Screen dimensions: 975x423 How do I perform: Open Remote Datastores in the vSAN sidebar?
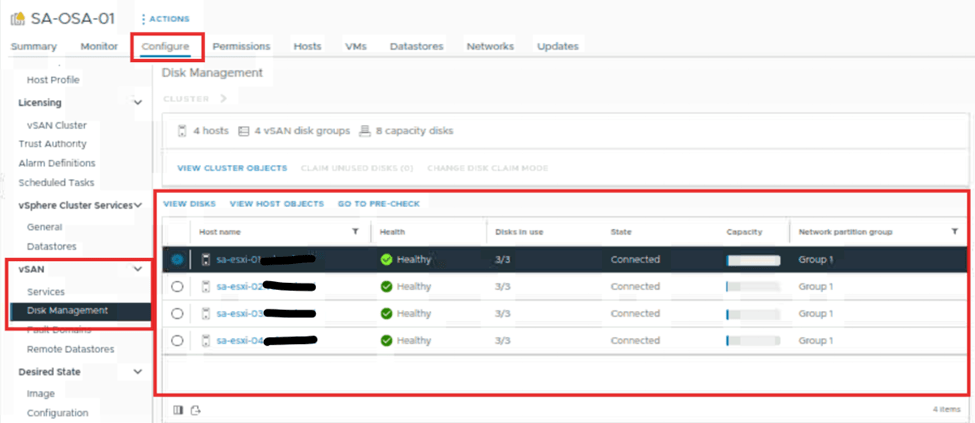pyautogui.click(x=70, y=349)
